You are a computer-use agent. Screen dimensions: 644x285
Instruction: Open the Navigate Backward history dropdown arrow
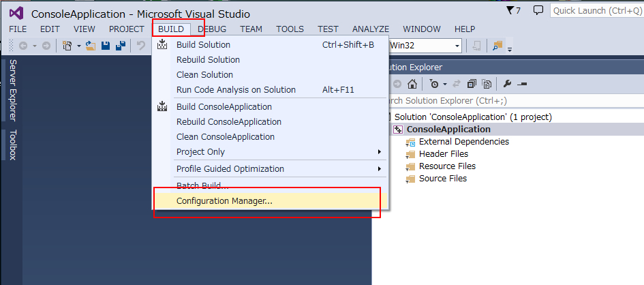point(35,46)
